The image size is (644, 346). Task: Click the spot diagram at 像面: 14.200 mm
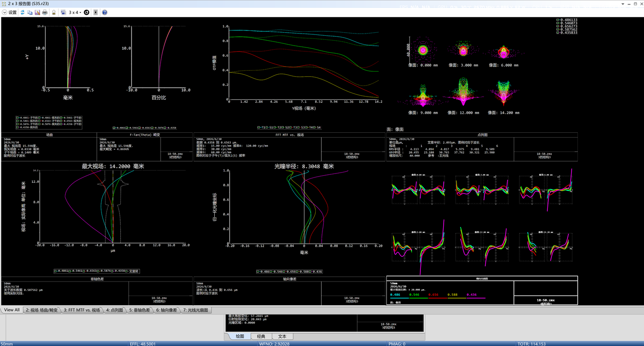click(504, 94)
